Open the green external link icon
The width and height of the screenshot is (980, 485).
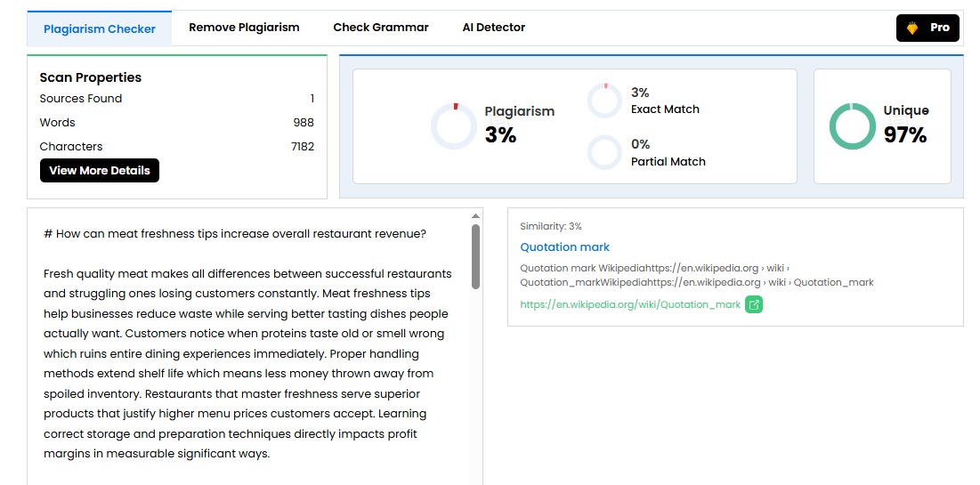(754, 304)
